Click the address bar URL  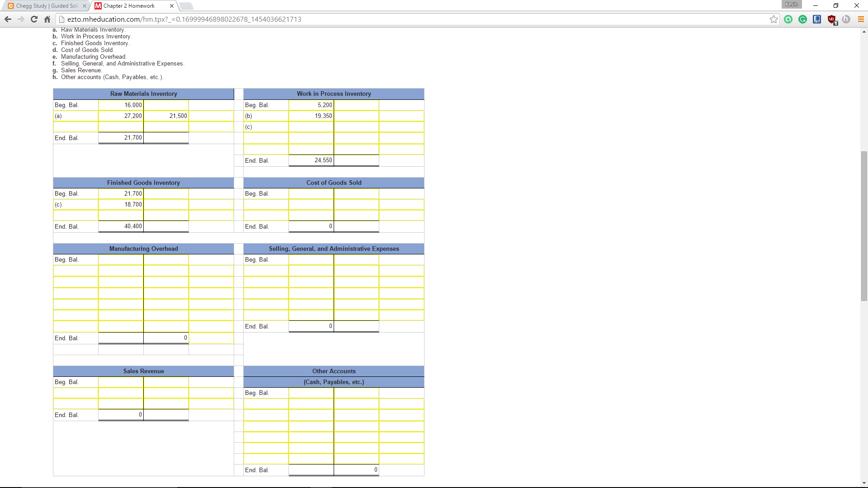tap(181, 19)
